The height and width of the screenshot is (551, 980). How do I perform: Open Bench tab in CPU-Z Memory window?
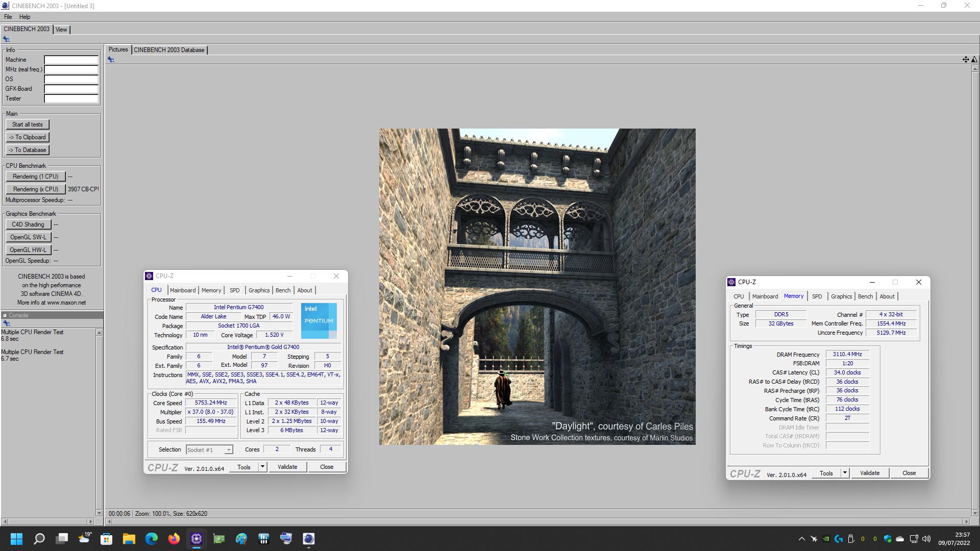(x=865, y=296)
